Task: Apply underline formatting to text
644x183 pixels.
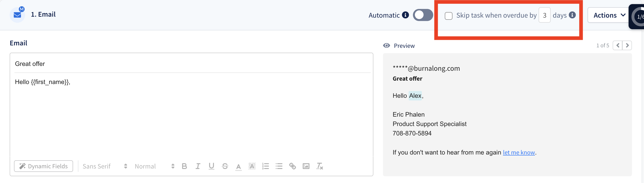Action: 212,166
